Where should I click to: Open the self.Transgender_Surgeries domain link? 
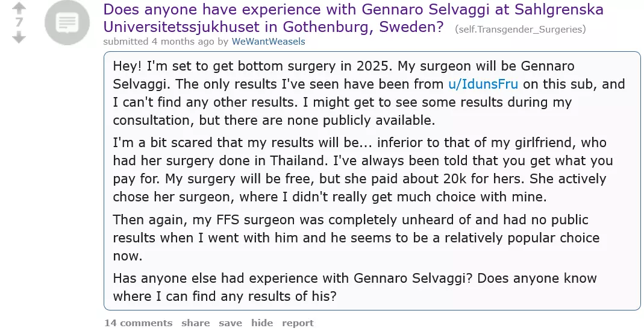[520, 29]
